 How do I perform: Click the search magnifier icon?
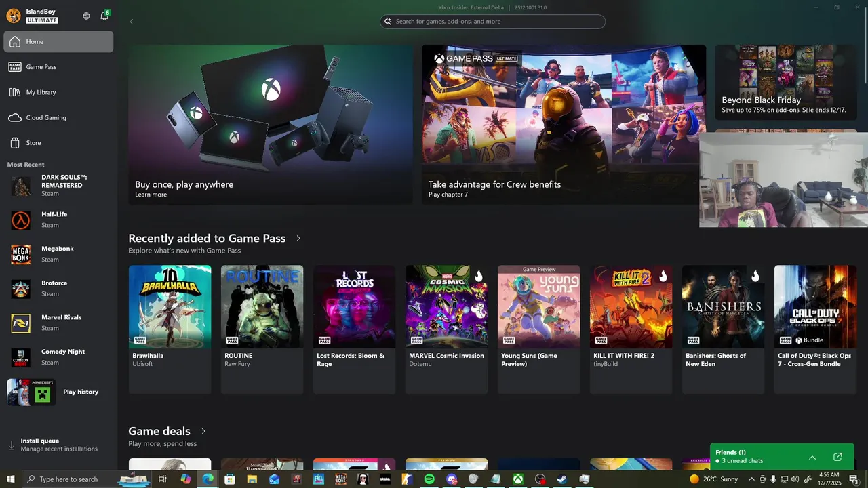coord(389,22)
